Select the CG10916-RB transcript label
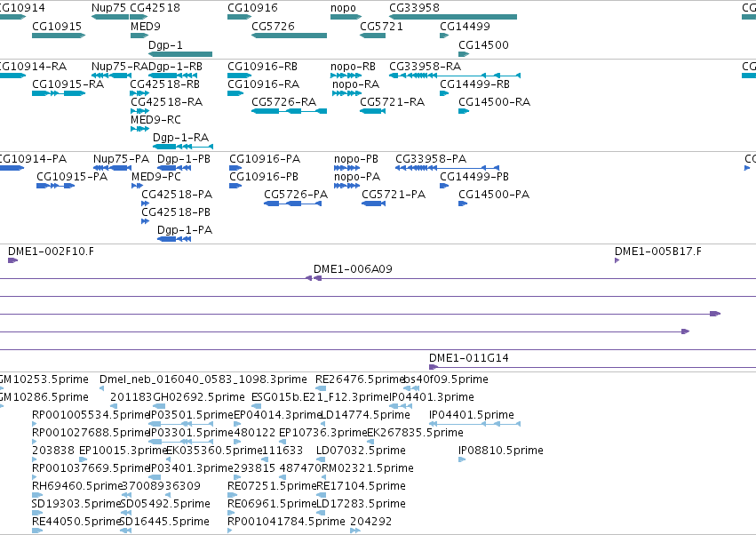Viewport: 756px width, 535px height. pos(262,67)
